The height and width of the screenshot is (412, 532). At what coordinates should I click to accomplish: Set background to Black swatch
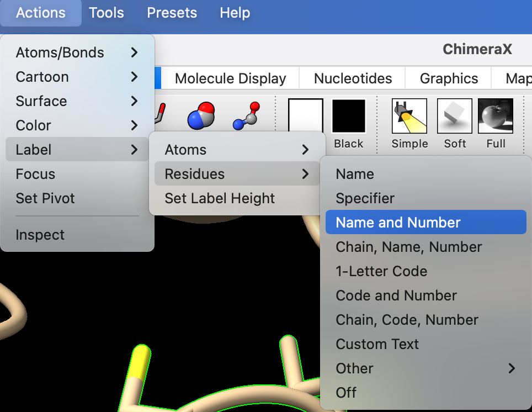click(349, 117)
